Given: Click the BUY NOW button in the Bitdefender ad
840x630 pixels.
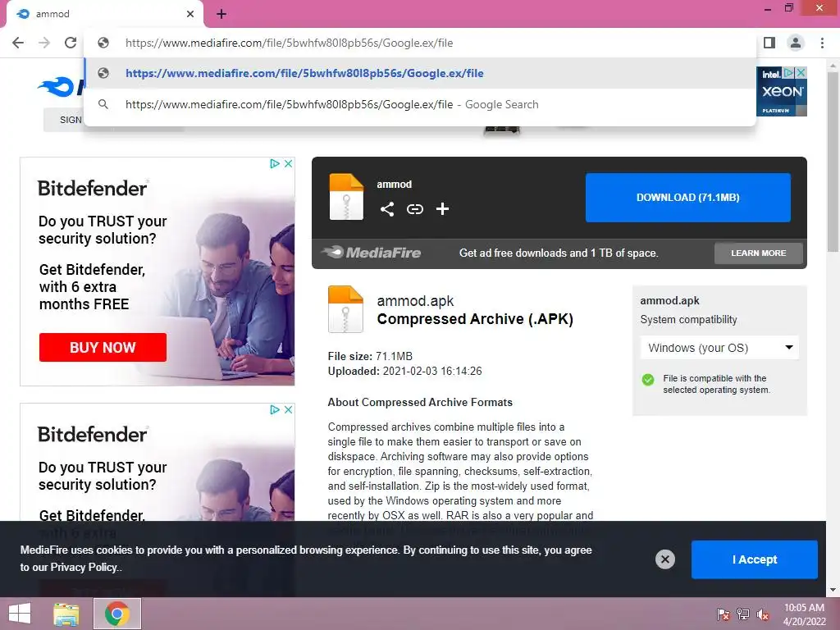Looking at the screenshot, I should click(103, 347).
